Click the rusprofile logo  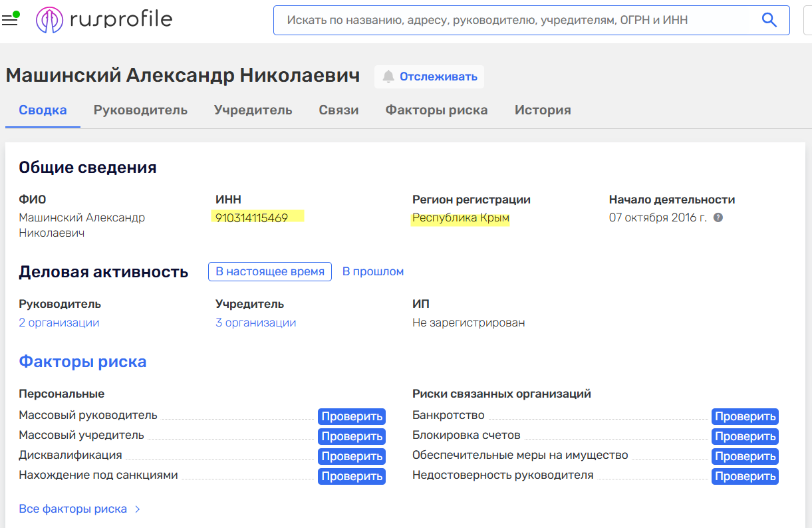pos(104,20)
